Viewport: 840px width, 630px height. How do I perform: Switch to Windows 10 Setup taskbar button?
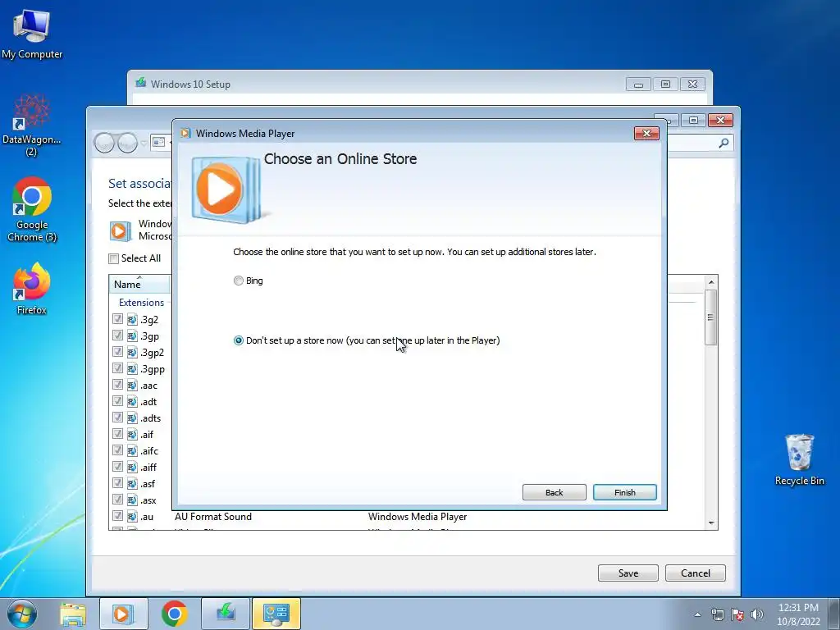[x=226, y=614]
